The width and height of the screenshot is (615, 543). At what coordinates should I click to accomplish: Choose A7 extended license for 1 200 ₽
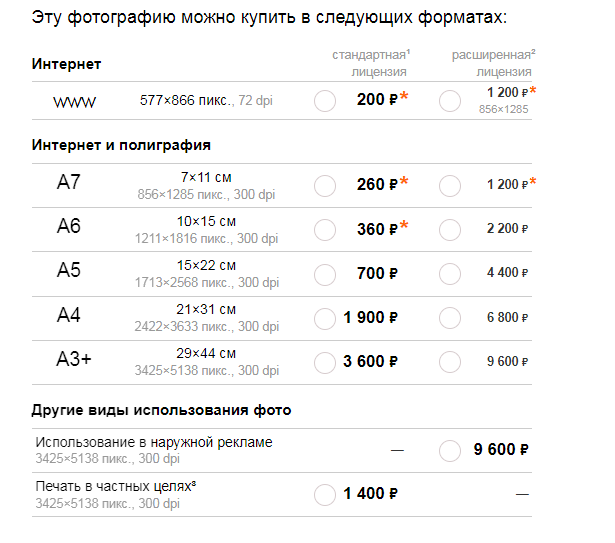coord(450,185)
